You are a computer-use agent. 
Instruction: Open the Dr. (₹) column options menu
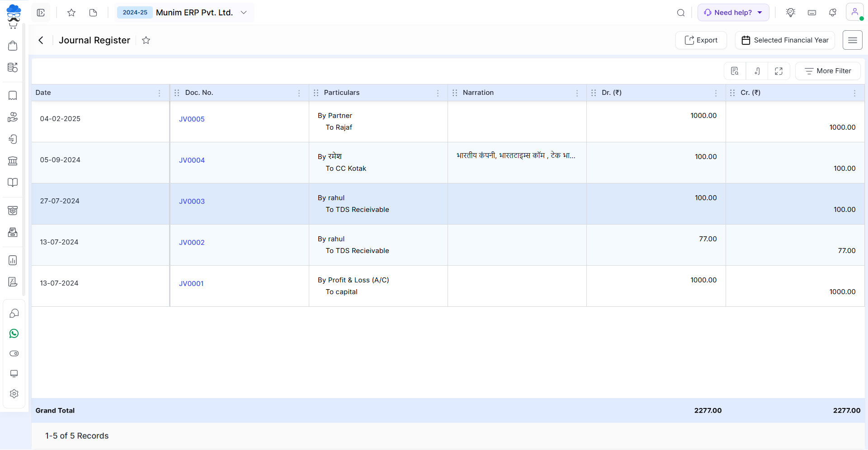coord(716,93)
